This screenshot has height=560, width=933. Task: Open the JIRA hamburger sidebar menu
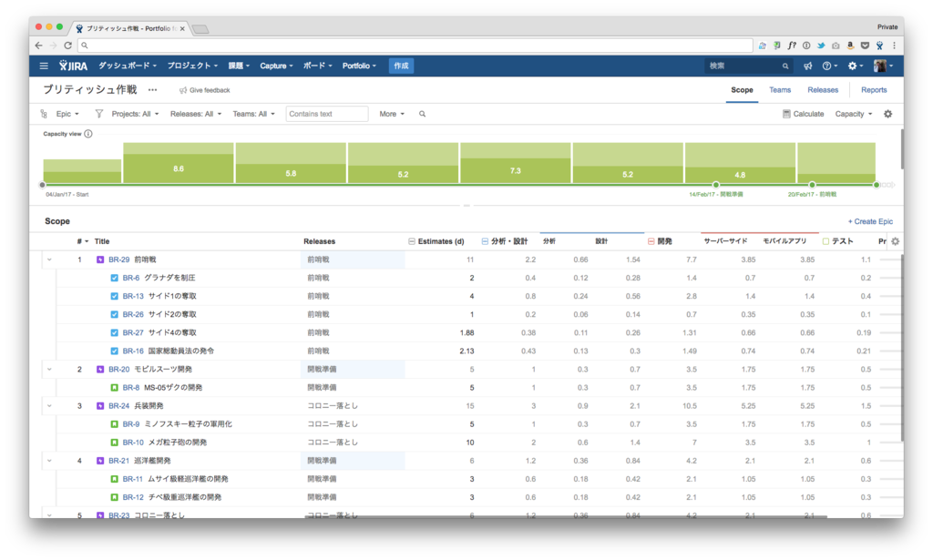[44, 66]
